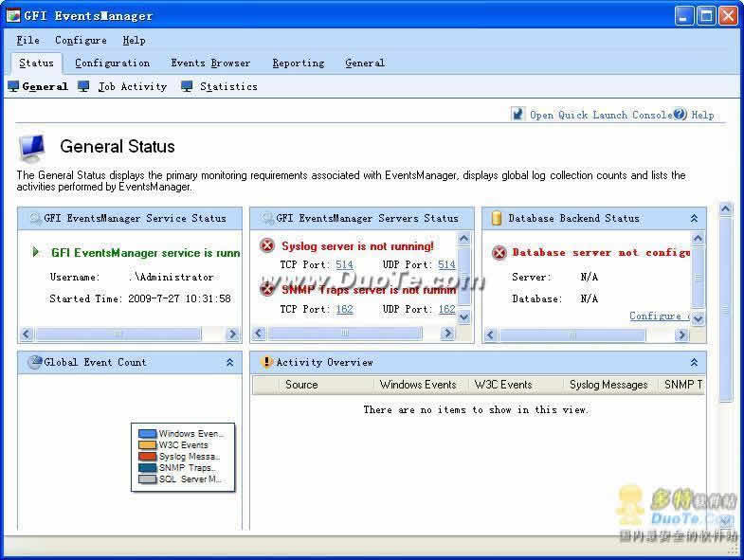This screenshot has height=560, width=744.
Task: Click the Job Activity monitor icon
Action: coord(83,86)
